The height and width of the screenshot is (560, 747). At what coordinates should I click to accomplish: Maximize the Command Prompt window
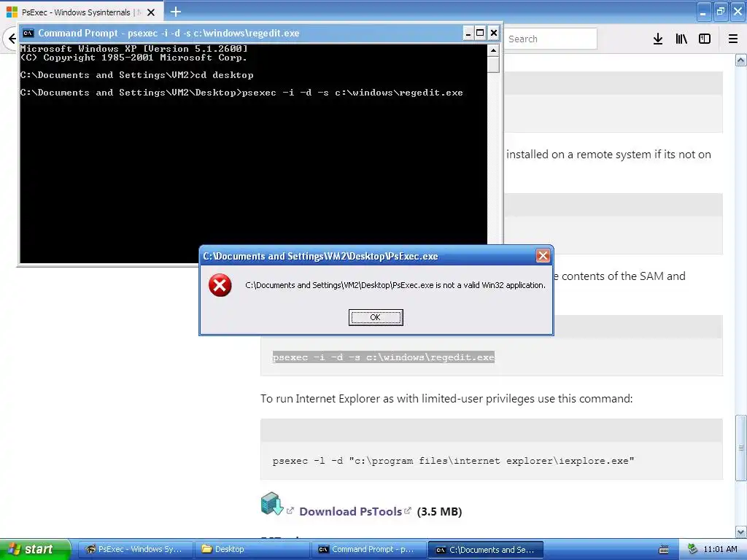[x=480, y=33]
